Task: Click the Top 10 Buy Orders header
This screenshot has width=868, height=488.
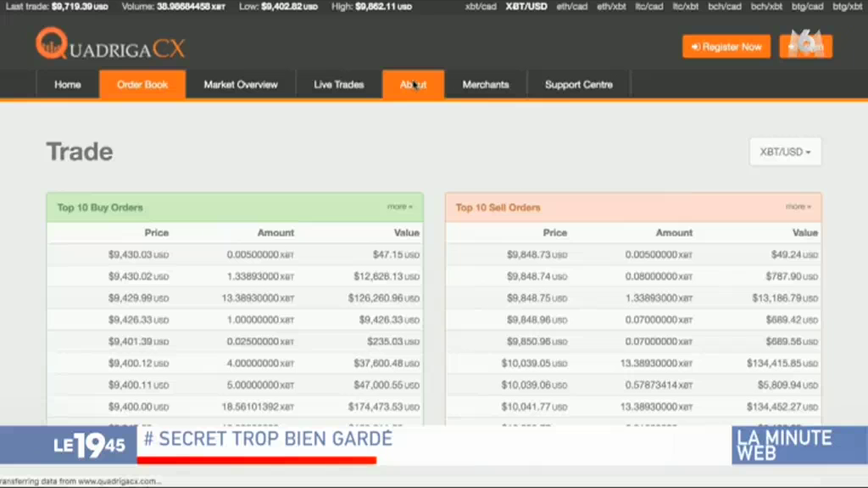Action: (100, 208)
